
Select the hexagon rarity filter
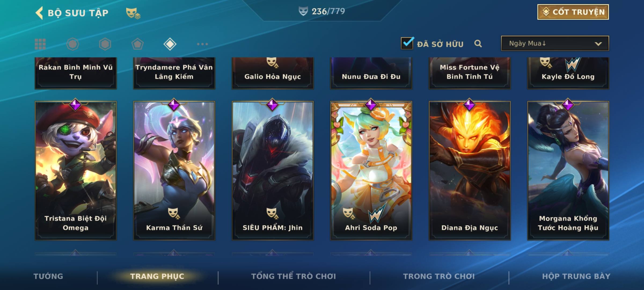click(105, 44)
